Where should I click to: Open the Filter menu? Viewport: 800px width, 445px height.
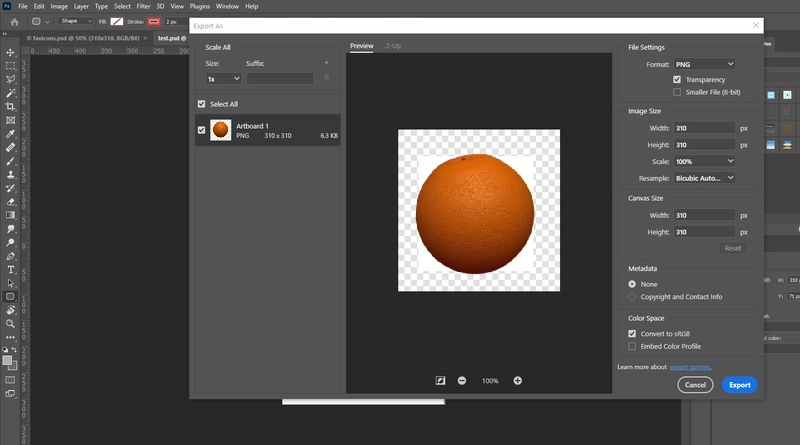tap(143, 6)
